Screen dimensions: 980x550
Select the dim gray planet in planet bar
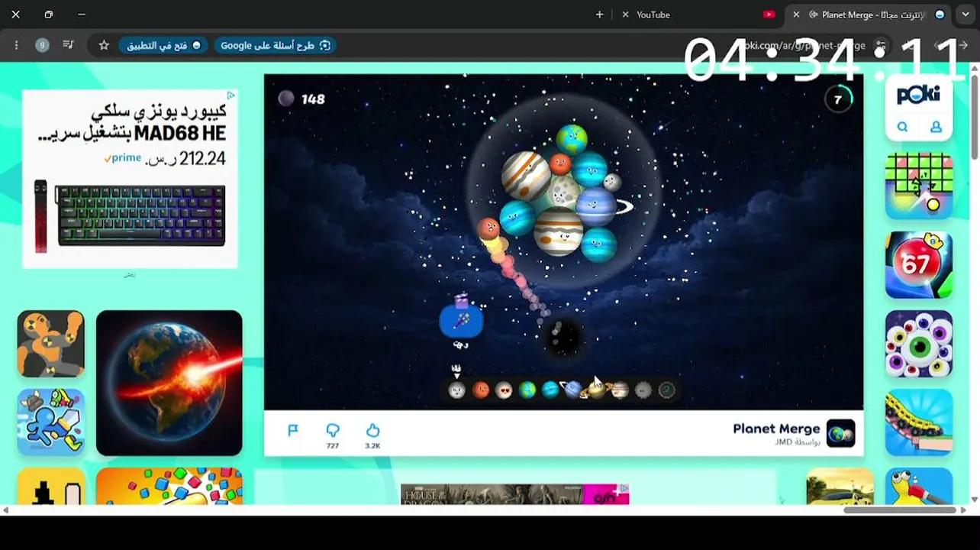click(643, 390)
